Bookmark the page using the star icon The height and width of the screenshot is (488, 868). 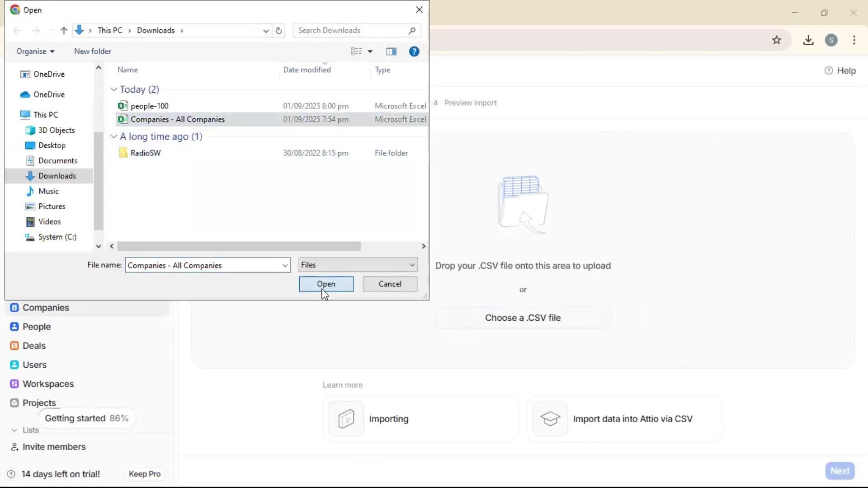pos(777,40)
